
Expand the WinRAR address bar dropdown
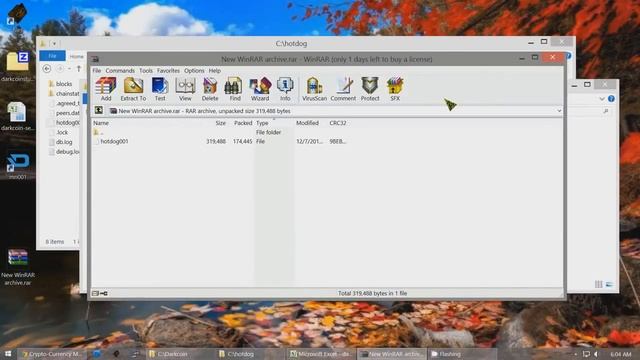pos(559,111)
